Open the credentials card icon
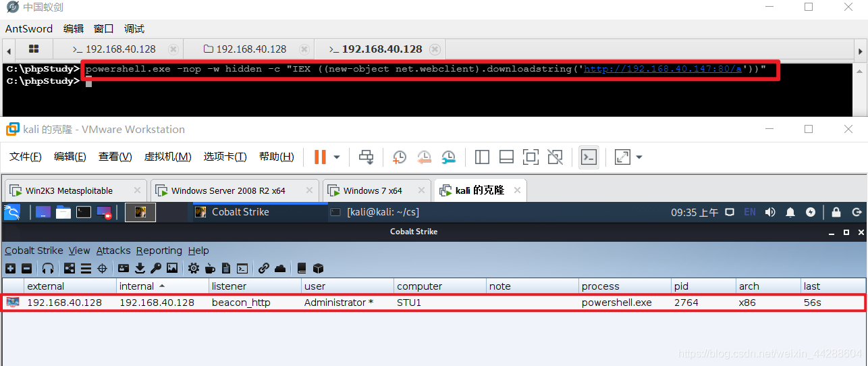Viewport: 868px width, 366px height. tap(124, 268)
